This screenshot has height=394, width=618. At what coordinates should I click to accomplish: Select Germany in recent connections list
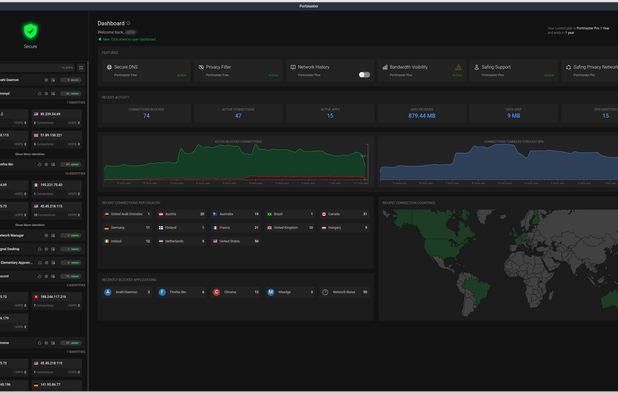(127, 228)
